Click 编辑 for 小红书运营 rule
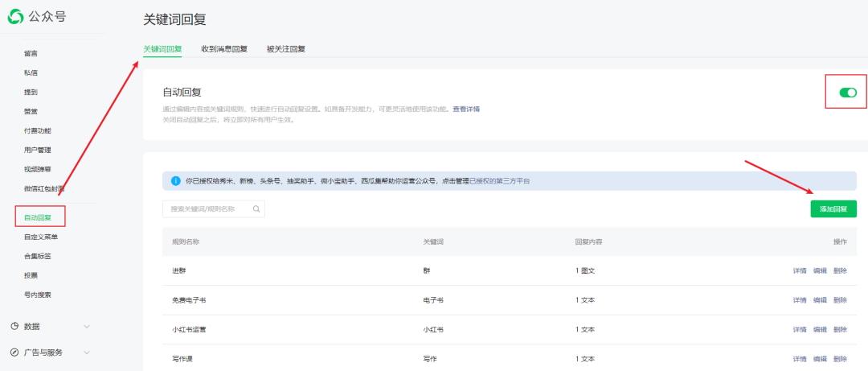The image size is (868, 371). coord(820,329)
